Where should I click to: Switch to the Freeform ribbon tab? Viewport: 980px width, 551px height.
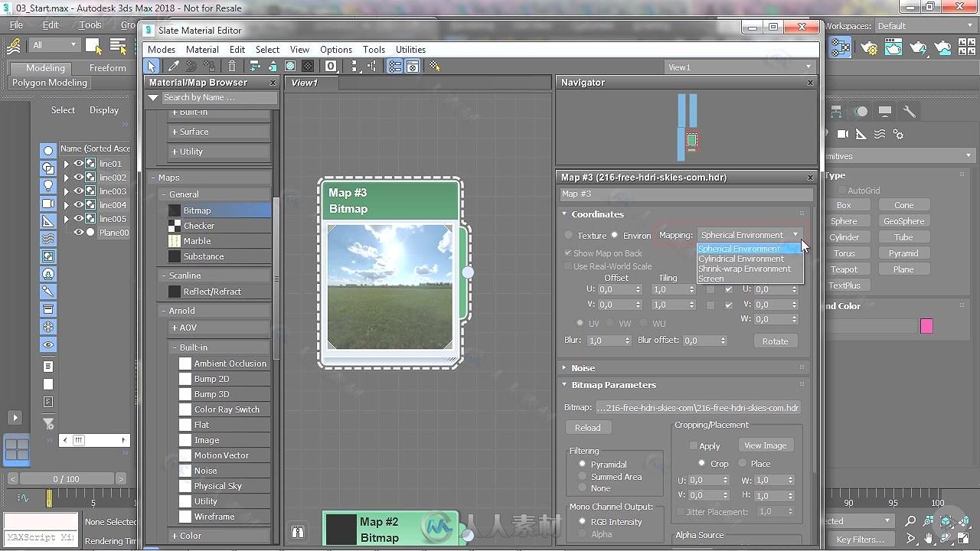point(108,67)
